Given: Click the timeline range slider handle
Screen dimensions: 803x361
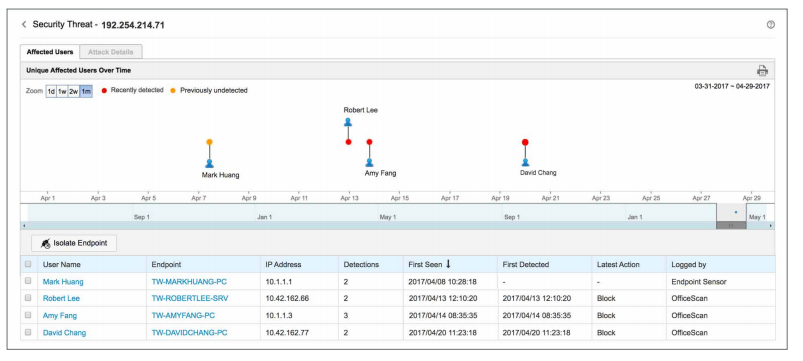Looking at the screenshot, I should coord(731,225).
